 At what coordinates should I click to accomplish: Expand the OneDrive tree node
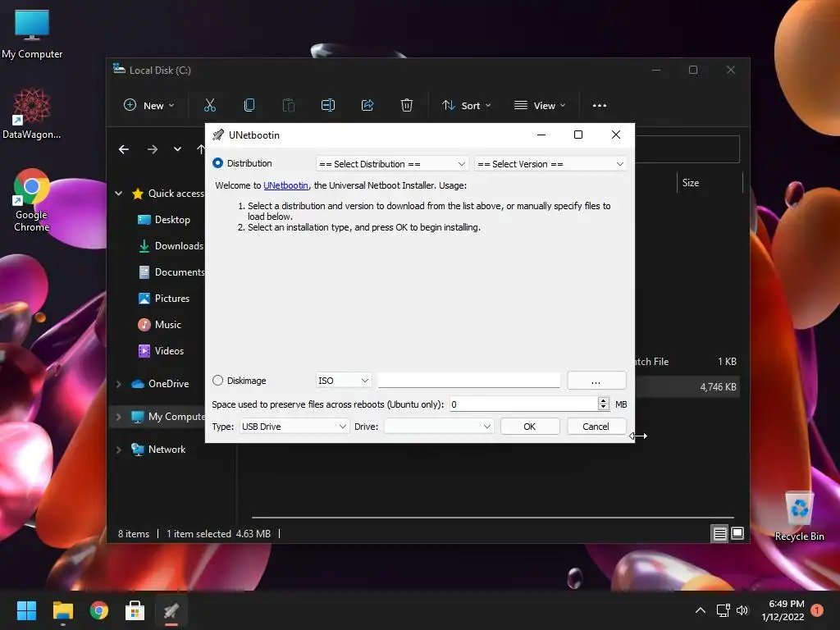pos(118,384)
